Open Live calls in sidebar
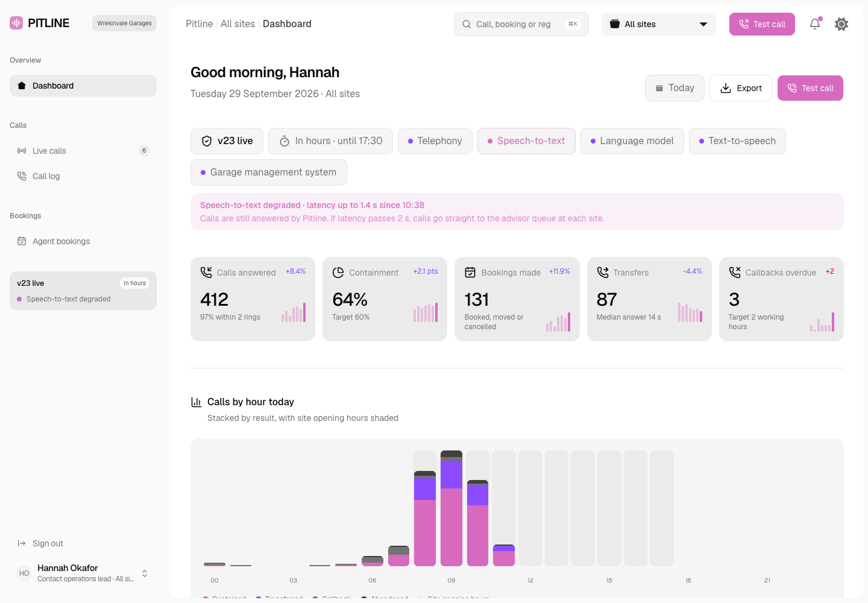 [83, 151]
